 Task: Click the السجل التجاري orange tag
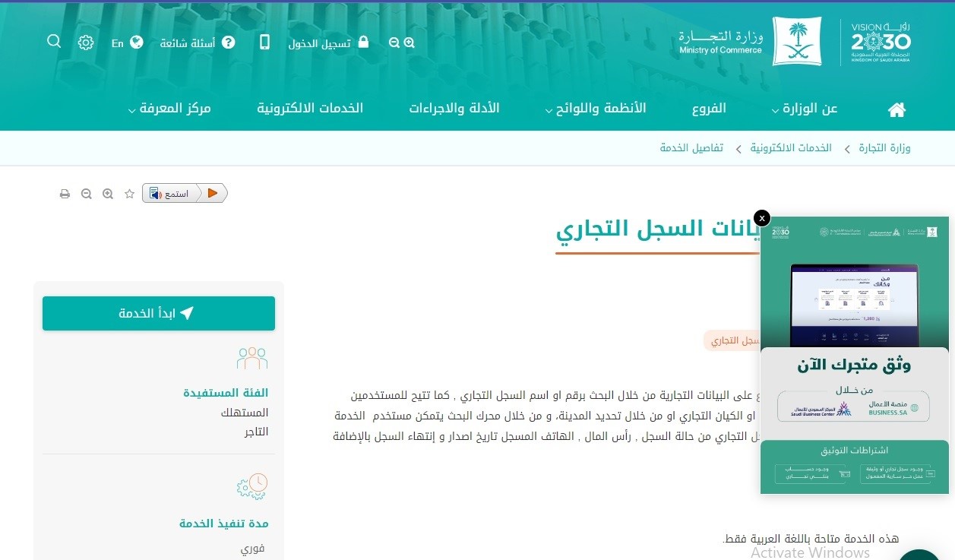pyautogui.click(x=733, y=341)
